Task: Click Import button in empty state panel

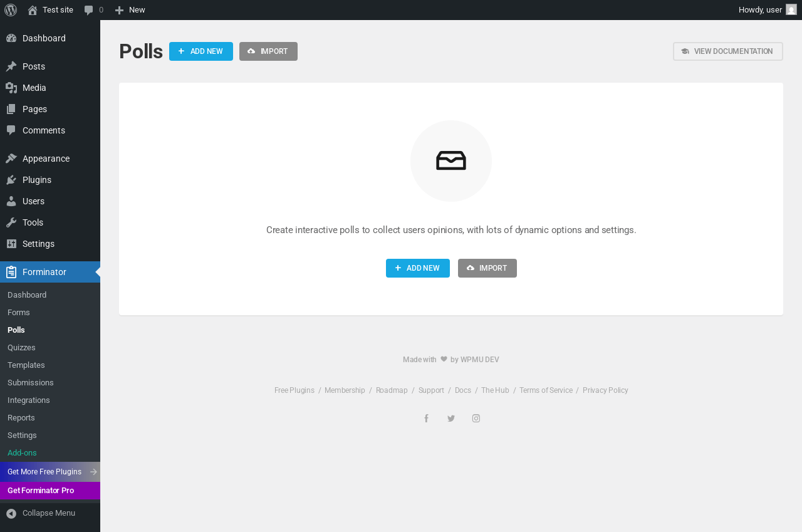Action: (x=487, y=268)
